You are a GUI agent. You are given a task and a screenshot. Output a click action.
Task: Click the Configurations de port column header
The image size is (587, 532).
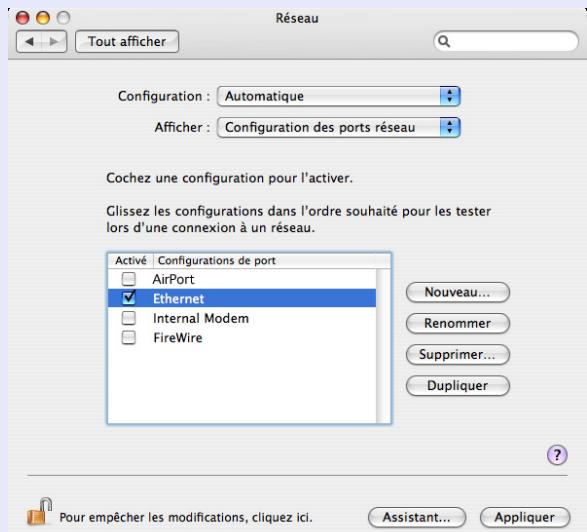[271, 261]
